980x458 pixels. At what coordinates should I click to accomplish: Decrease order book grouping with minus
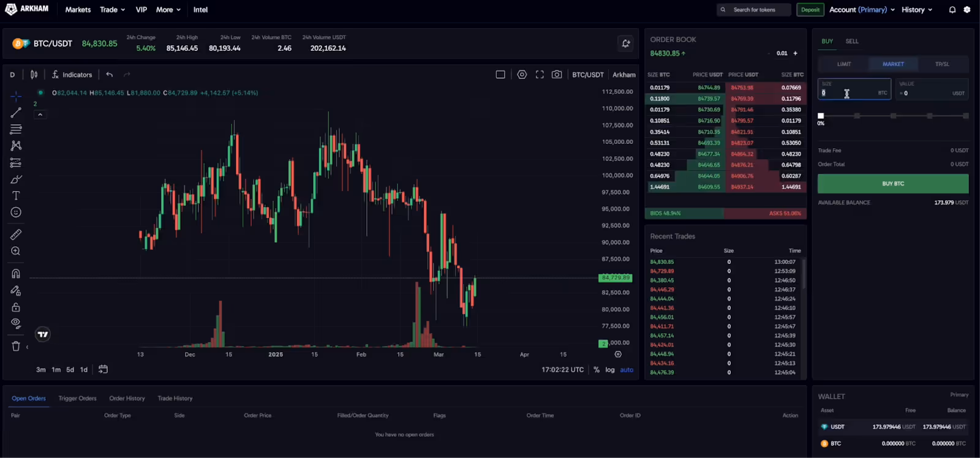pos(768,53)
